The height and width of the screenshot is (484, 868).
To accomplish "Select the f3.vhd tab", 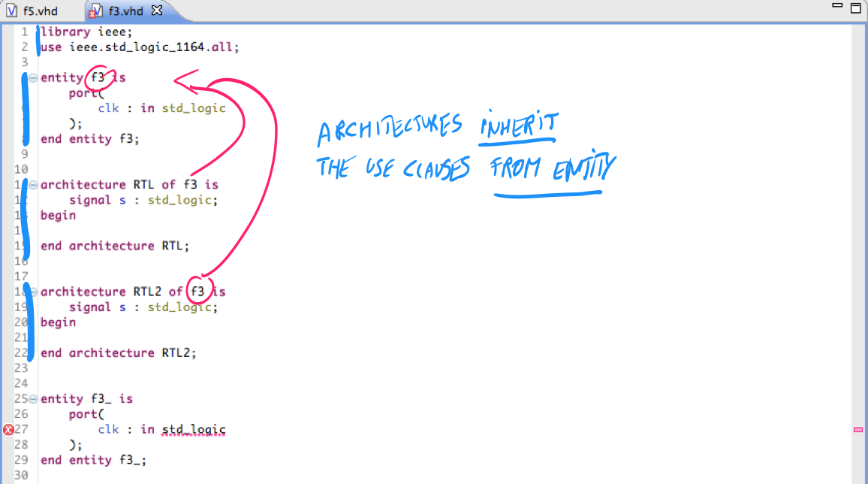I will [x=126, y=11].
